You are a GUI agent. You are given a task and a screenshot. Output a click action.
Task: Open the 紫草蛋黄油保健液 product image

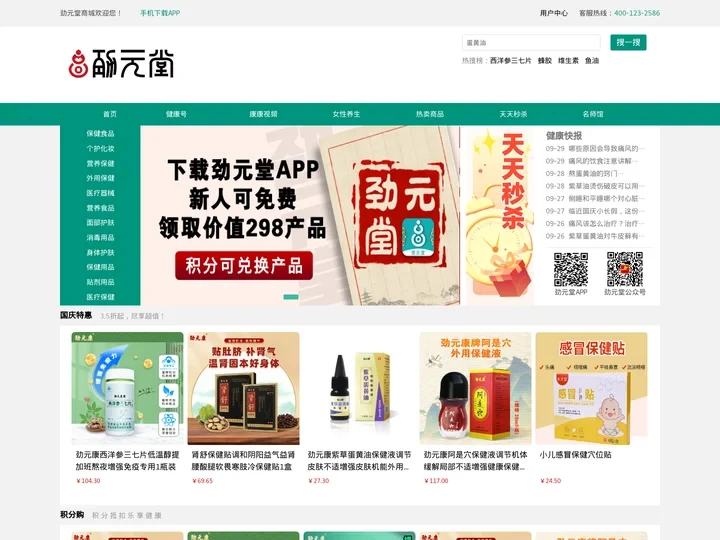[x=360, y=388]
